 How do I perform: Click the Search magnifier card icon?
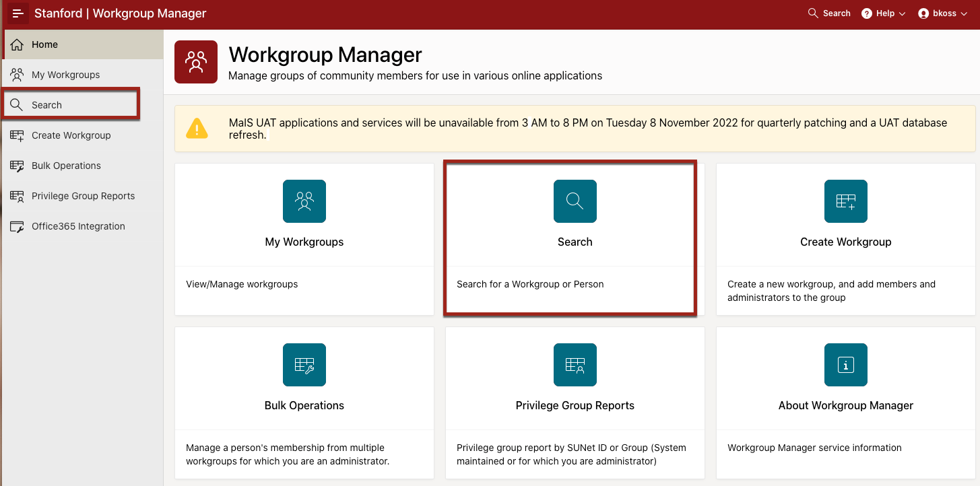575,201
